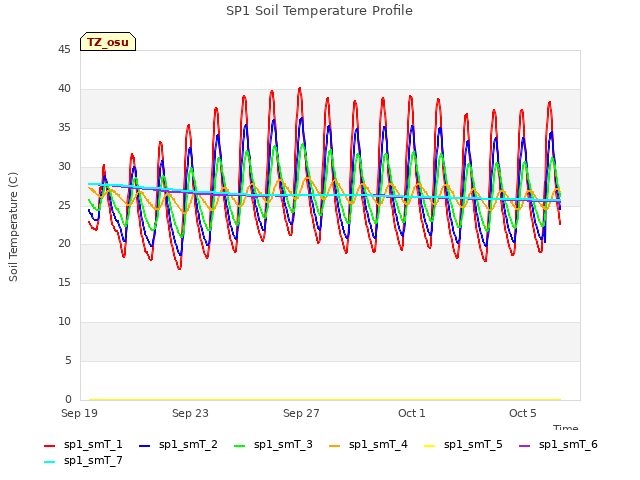Toggle the sp1_smT_1 legend entry
The height and width of the screenshot is (480, 640).
[83, 444]
